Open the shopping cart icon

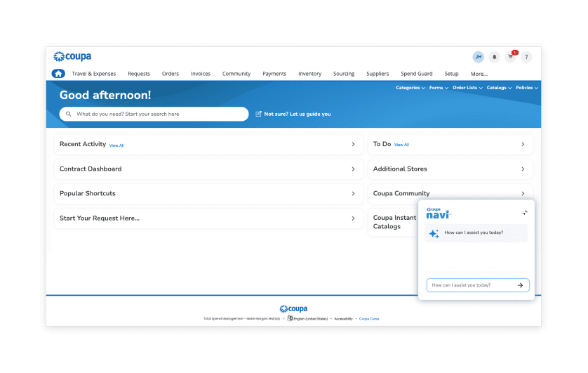pyautogui.click(x=510, y=57)
